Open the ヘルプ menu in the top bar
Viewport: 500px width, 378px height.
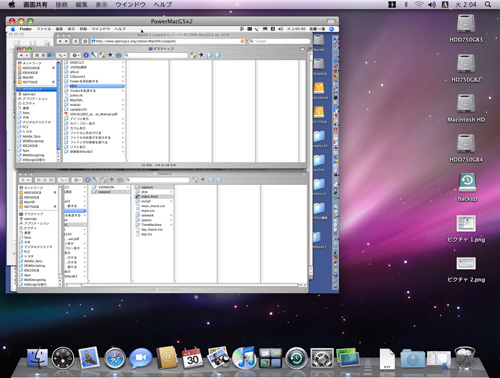point(163,5)
